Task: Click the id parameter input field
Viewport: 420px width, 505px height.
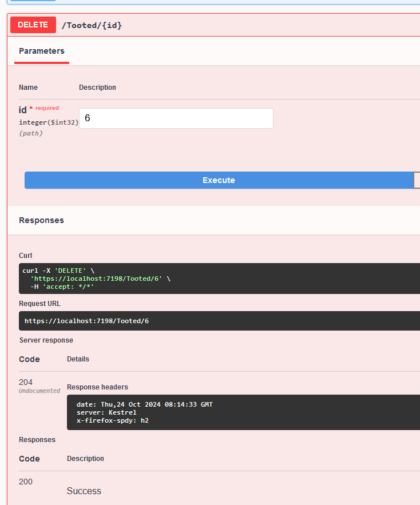Action: 176,118
